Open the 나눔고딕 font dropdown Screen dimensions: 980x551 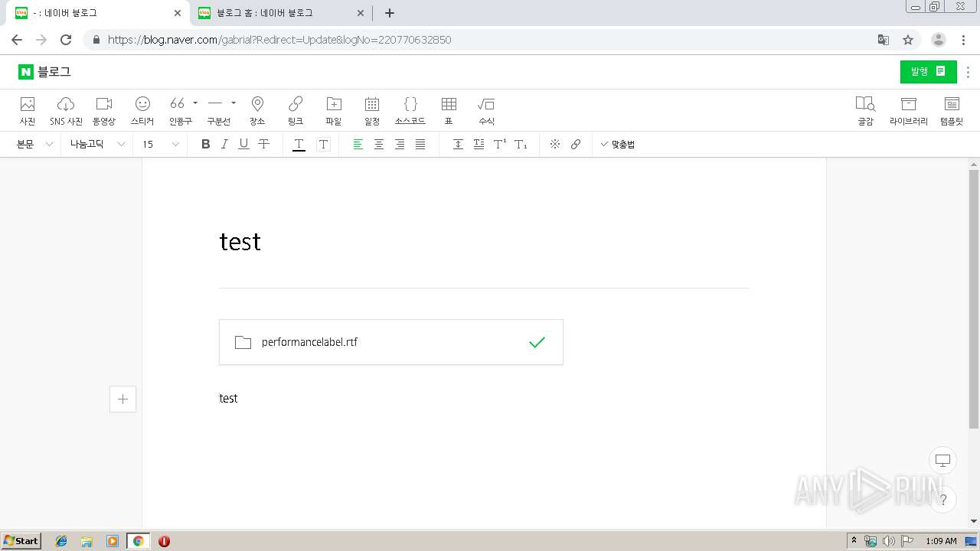click(x=97, y=145)
